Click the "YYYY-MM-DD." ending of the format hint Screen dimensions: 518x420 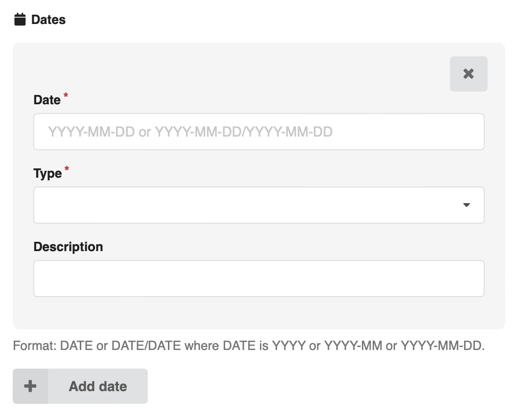pyautogui.click(x=443, y=346)
